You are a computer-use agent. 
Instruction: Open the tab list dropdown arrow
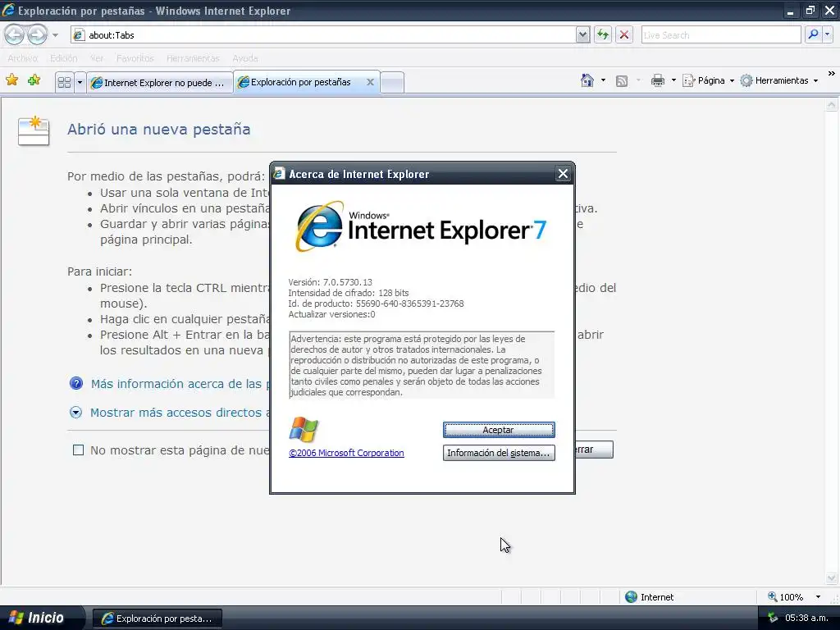tap(80, 83)
